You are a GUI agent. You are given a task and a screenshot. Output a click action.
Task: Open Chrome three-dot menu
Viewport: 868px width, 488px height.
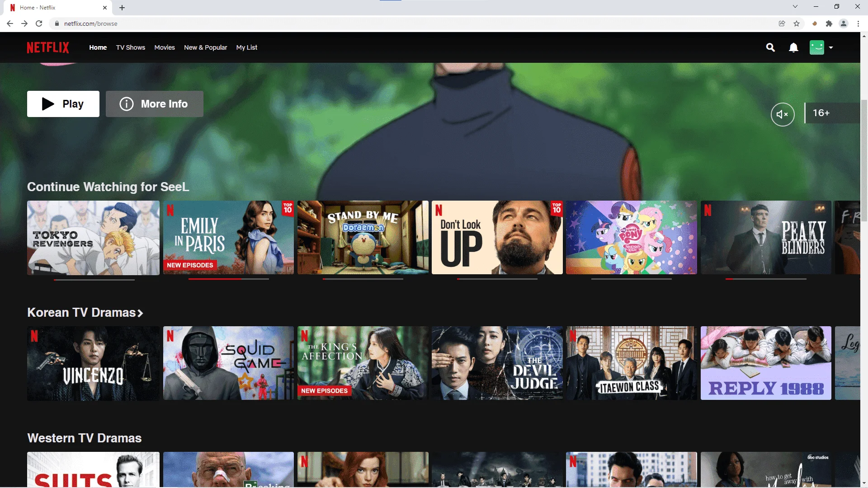(858, 23)
